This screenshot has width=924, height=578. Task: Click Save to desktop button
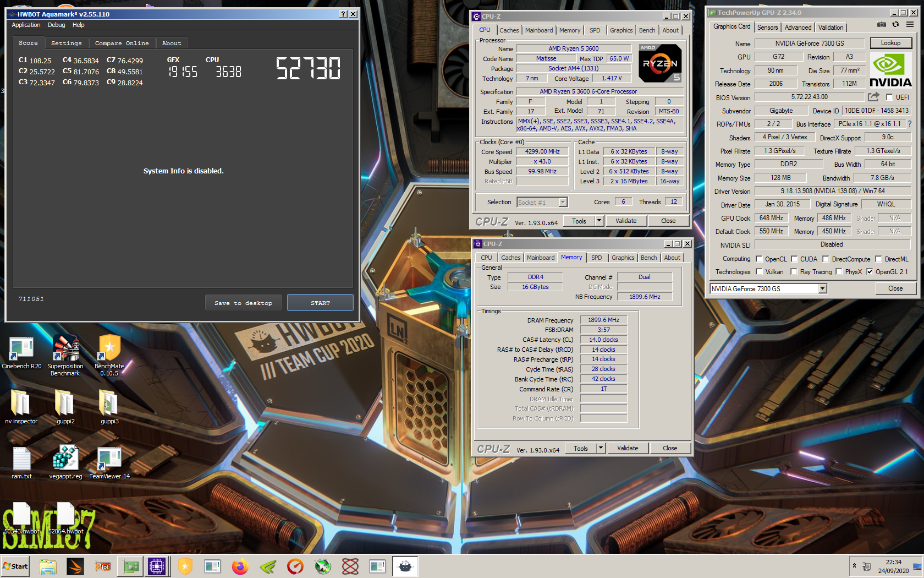click(243, 303)
